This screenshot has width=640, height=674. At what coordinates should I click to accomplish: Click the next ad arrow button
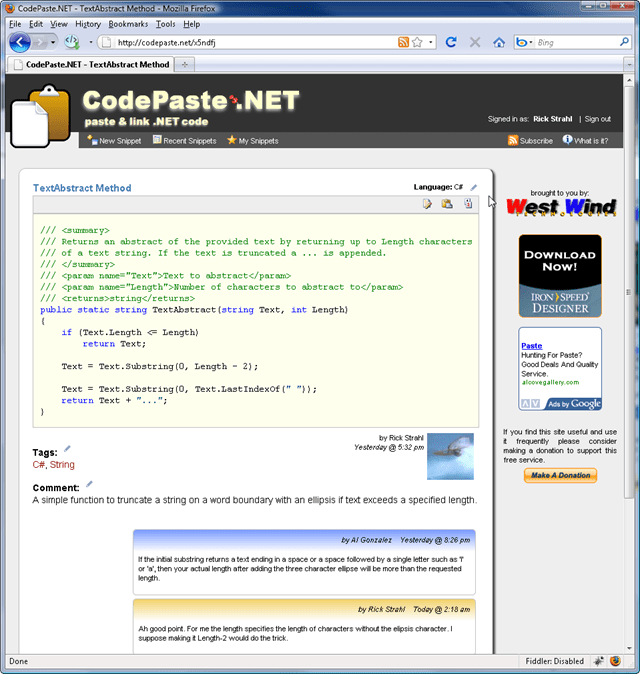tap(535, 403)
